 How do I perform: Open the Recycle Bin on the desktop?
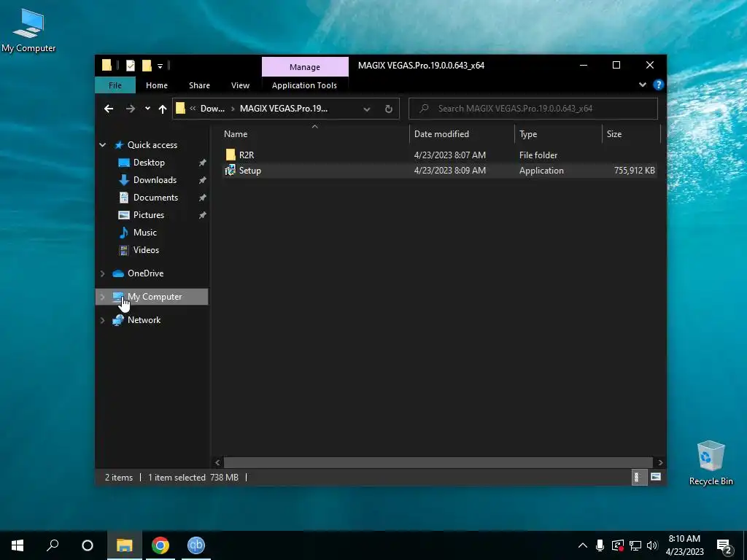[711, 463]
